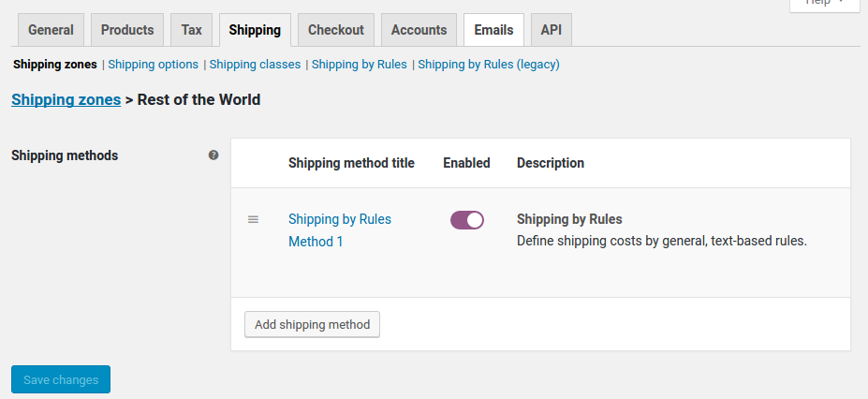Open the Tax tab
The height and width of the screenshot is (399, 868).
(x=191, y=30)
